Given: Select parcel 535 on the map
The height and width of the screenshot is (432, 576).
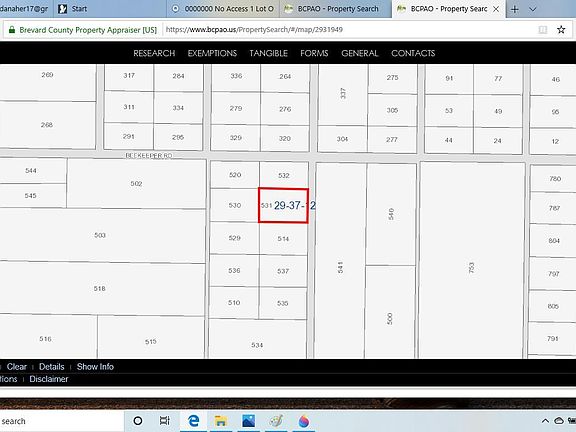Looking at the screenshot, I should pos(282,303).
